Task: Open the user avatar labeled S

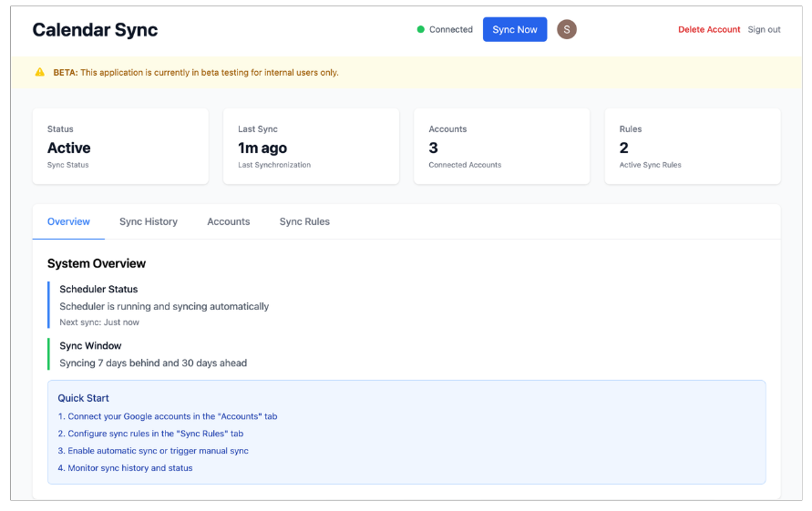Action: (x=567, y=29)
